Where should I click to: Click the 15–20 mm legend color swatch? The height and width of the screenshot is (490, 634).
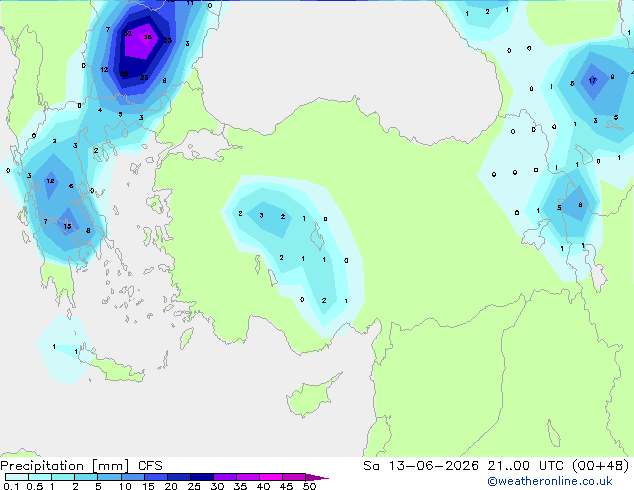pyautogui.click(x=156, y=477)
